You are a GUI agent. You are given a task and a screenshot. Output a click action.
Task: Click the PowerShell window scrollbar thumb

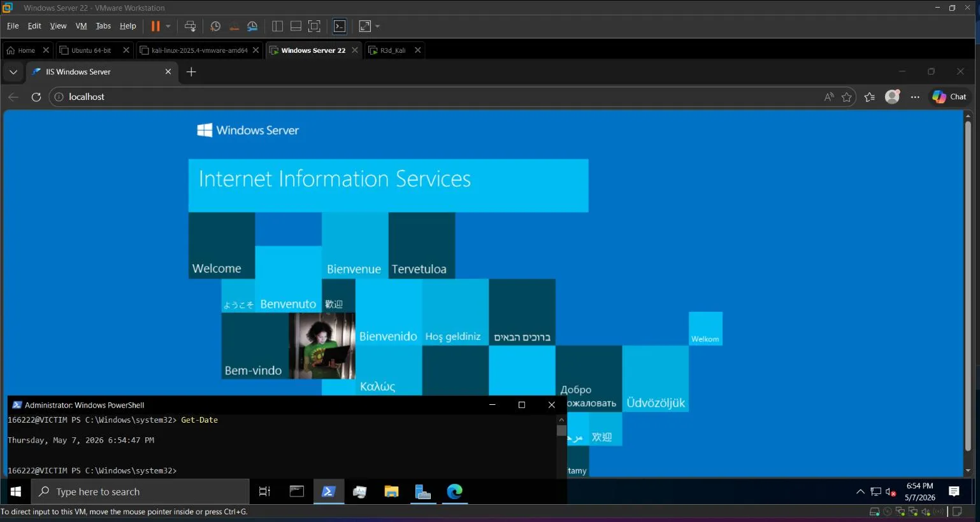coord(561,430)
